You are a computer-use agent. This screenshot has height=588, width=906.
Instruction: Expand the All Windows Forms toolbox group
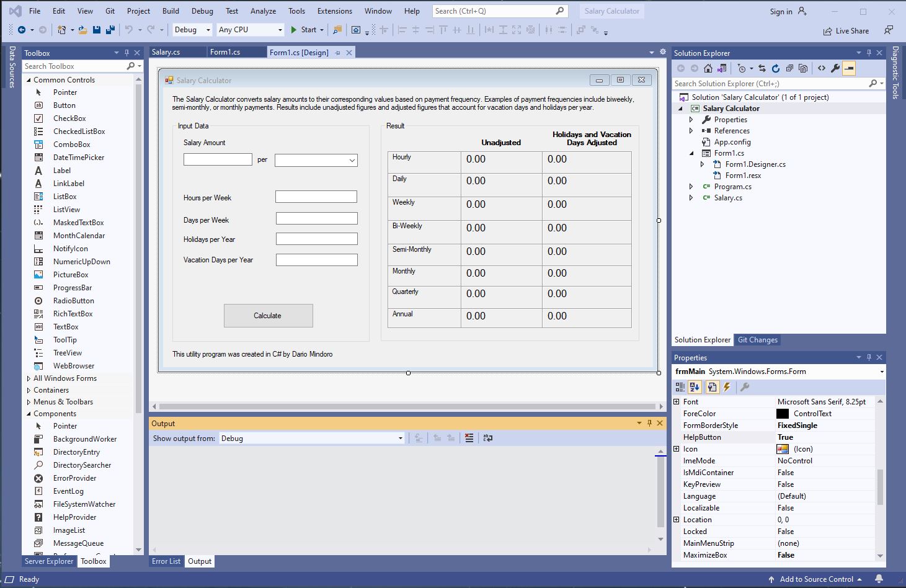pyautogui.click(x=29, y=378)
